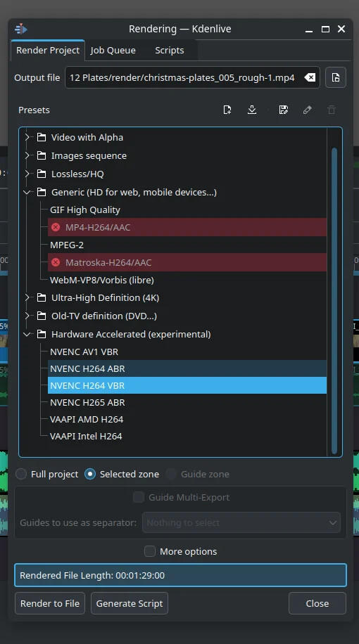Select the NVENC H265 ABR preset
Screen dimensions: 359x644
(187, 402)
